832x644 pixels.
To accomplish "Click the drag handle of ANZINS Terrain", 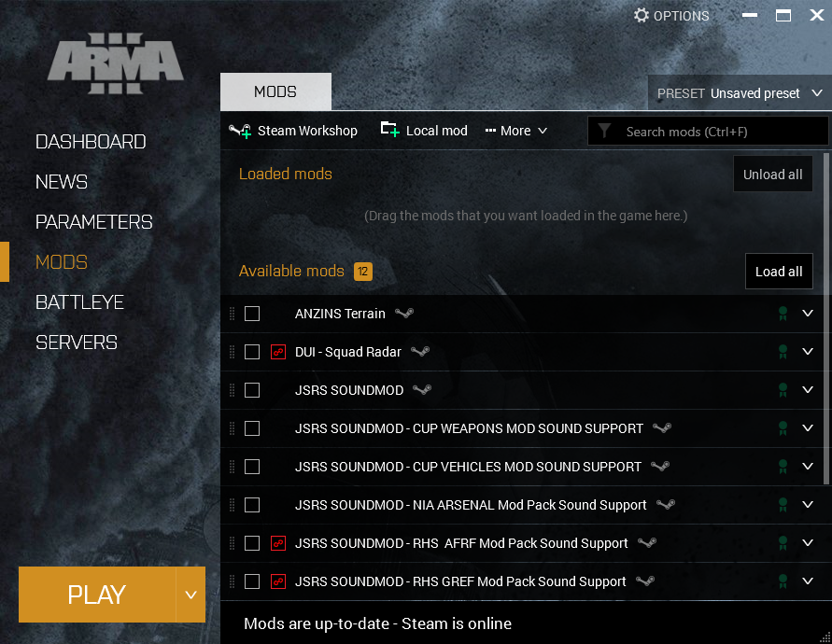I will pyautogui.click(x=232, y=314).
